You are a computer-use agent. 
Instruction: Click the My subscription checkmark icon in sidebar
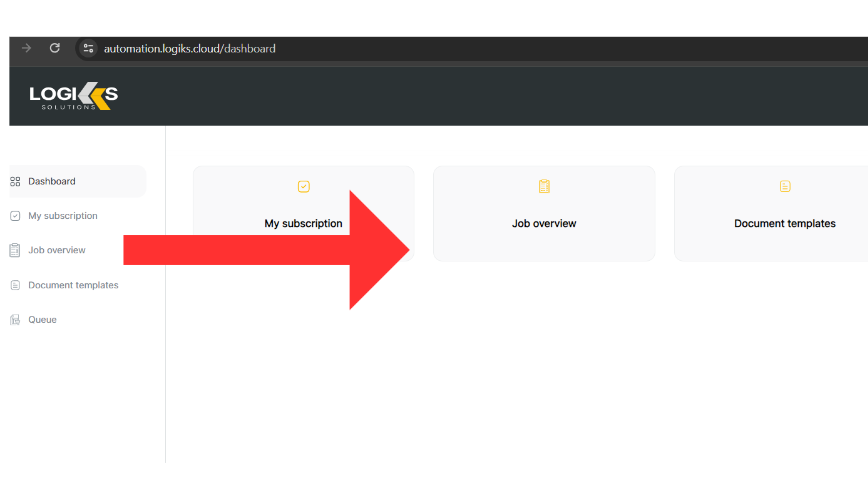click(x=15, y=216)
